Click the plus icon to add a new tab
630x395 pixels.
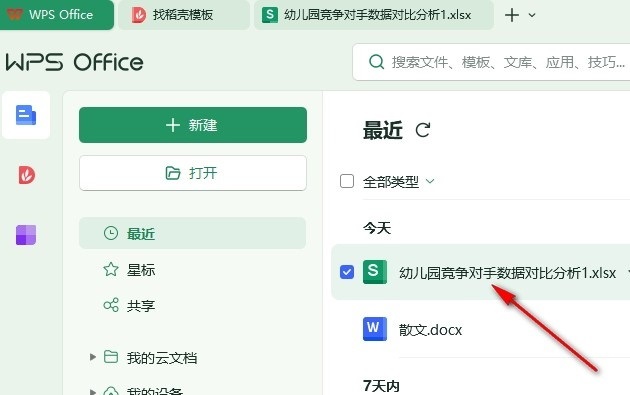click(x=512, y=15)
